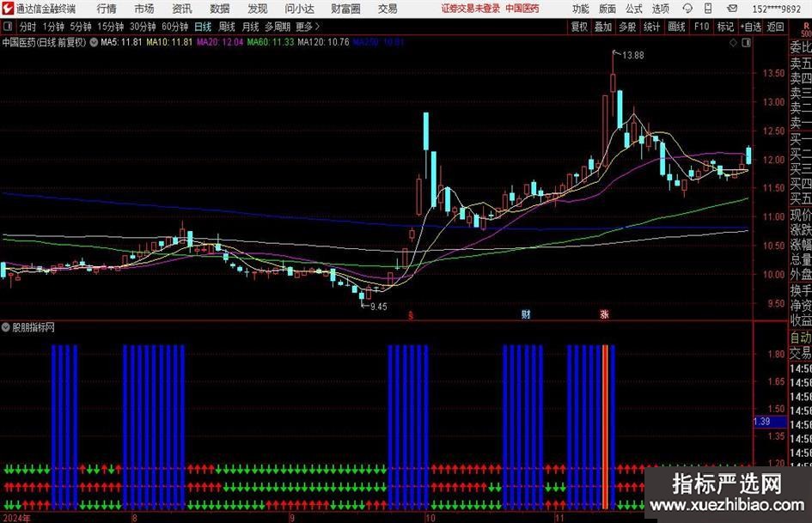Open the 版面 menu
Image resolution: width=812 pixels, height=523 pixels.
click(607, 9)
